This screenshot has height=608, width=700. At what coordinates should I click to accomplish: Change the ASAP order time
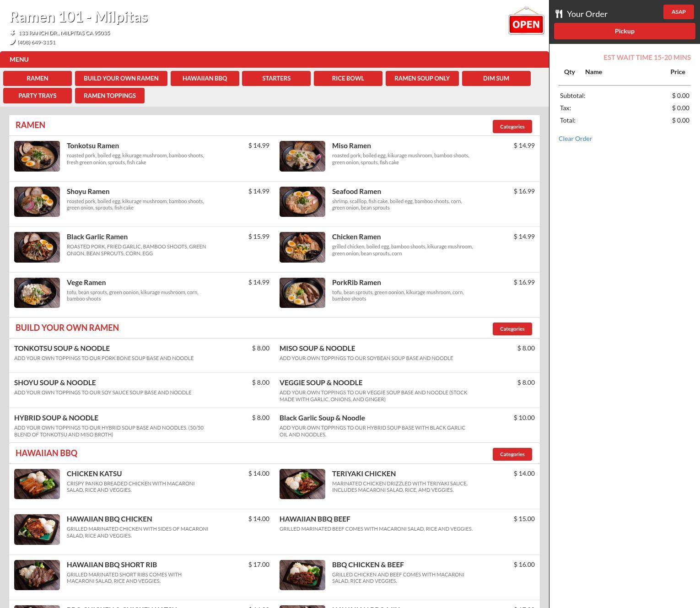[x=678, y=12]
